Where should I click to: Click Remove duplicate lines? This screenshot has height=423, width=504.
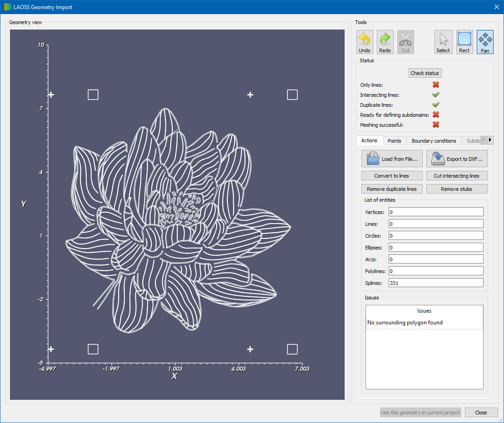tap(391, 189)
